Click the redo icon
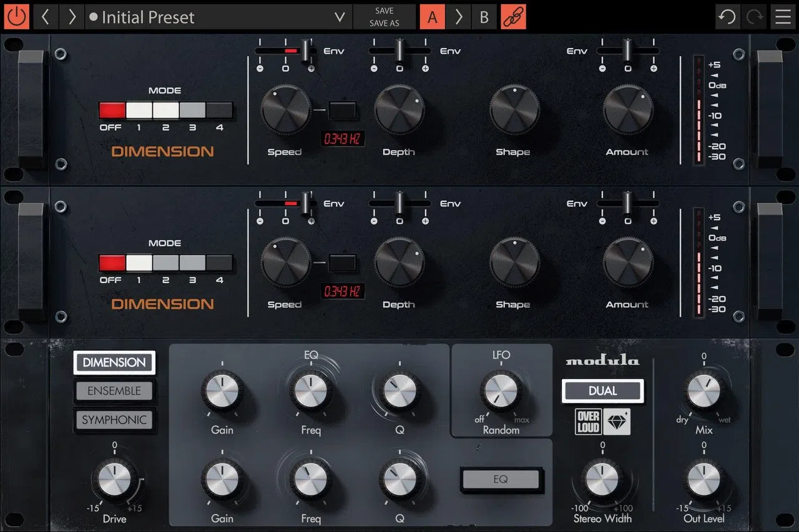The height and width of the screenshot is (532, 799). [x=754, y=17]
